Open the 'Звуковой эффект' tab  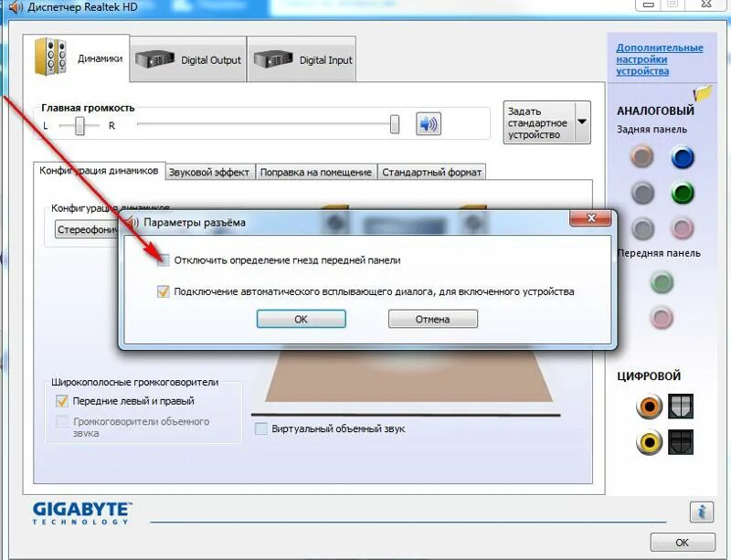209,172
